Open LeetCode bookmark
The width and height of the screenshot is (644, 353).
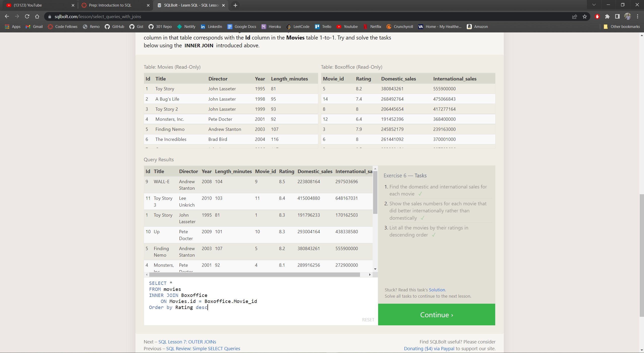click(298, 27)
